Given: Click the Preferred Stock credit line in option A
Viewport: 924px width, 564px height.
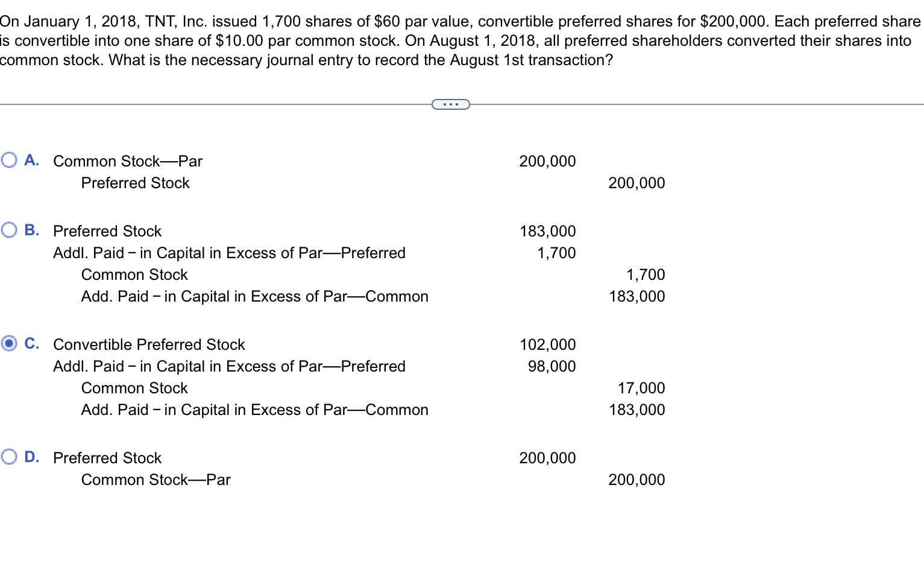Looking at the screenshot, I should tap(135, 183).
